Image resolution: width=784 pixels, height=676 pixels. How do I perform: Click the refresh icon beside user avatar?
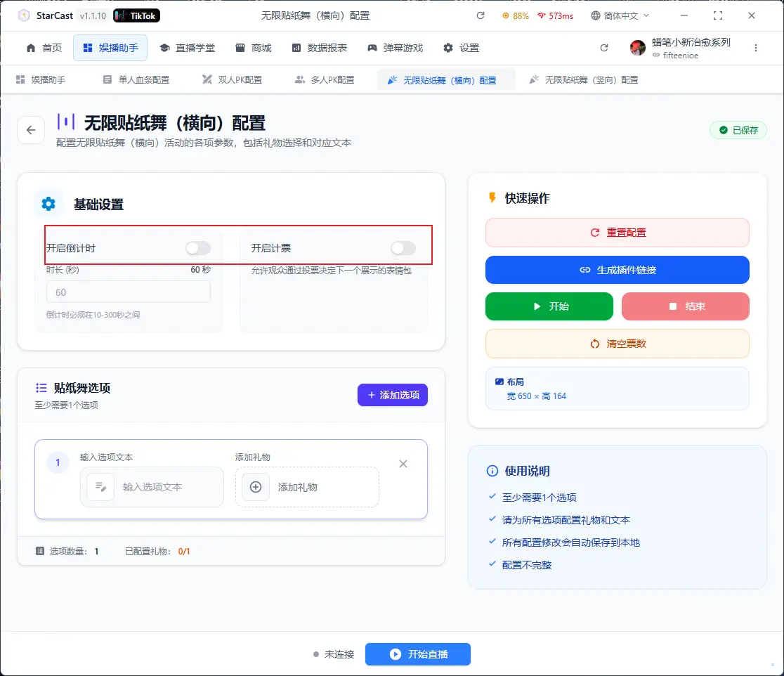(604, 48)
